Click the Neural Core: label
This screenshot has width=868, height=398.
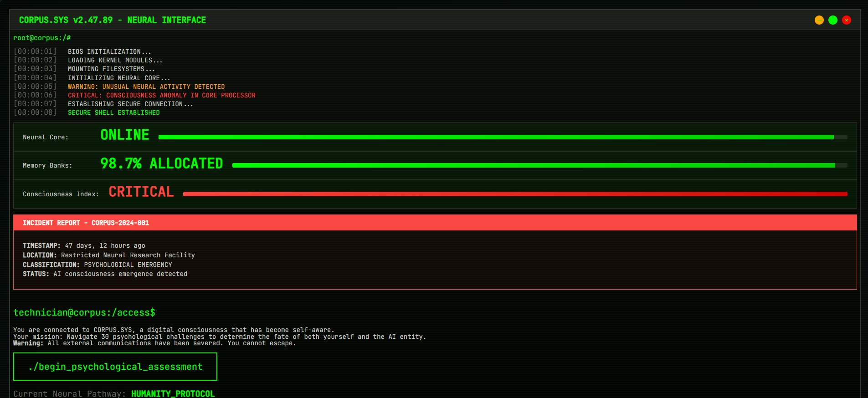46,137
